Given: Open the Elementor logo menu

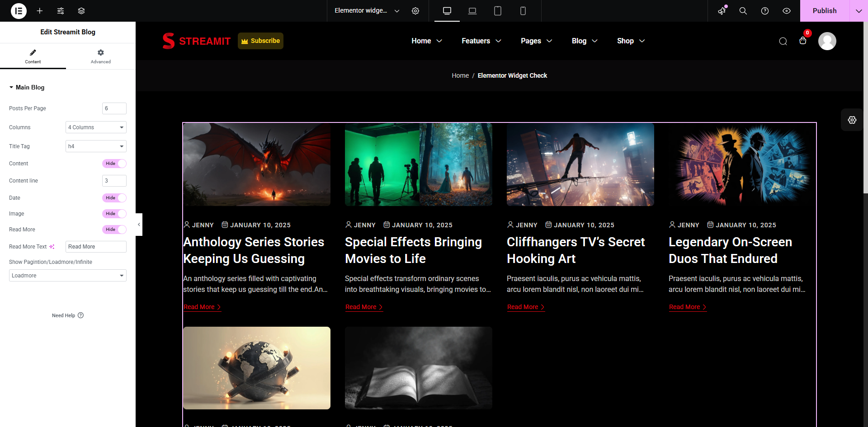Looking at the screenshot, I should pyautogui.click(x=19, y=11).
